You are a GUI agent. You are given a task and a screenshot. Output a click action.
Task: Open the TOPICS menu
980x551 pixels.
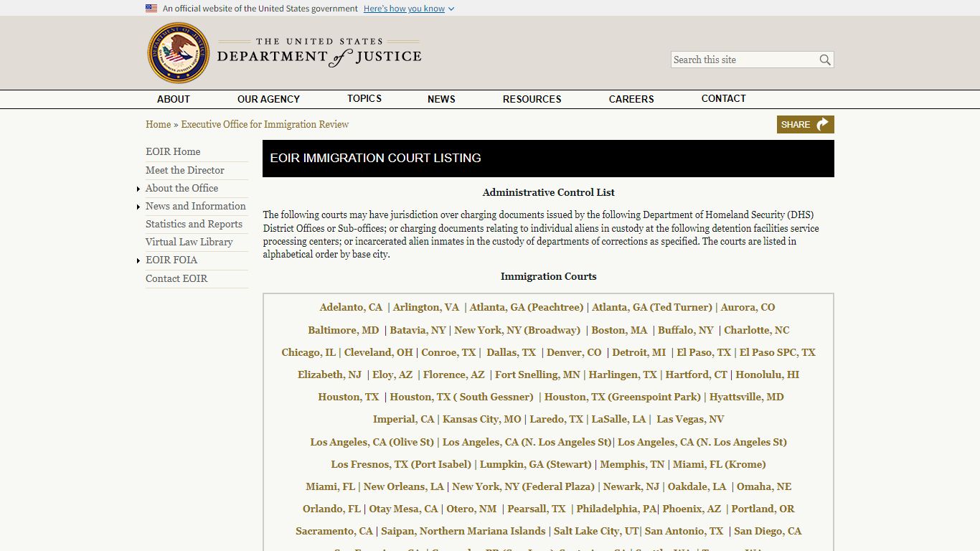point(364,99)
